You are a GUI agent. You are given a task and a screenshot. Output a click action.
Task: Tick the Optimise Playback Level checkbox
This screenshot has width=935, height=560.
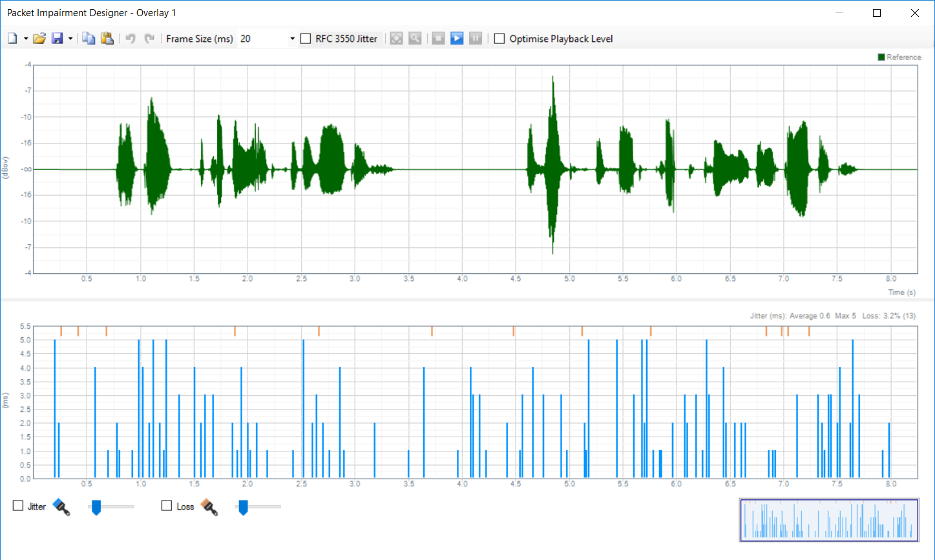499,39
